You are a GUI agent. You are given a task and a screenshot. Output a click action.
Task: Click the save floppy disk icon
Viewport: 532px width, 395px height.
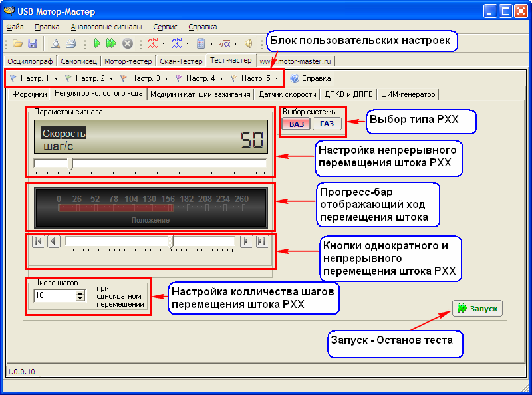(33, 43)
